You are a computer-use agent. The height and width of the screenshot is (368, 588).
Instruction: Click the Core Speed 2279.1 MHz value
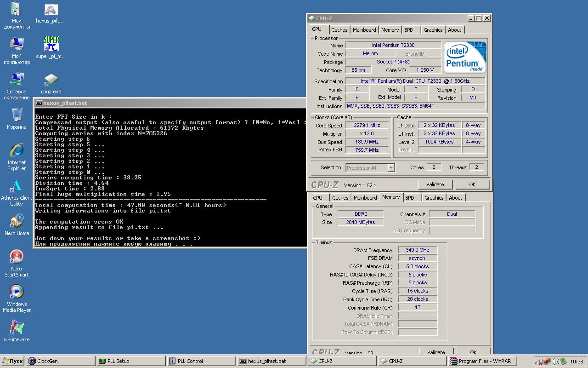(367, 125)
